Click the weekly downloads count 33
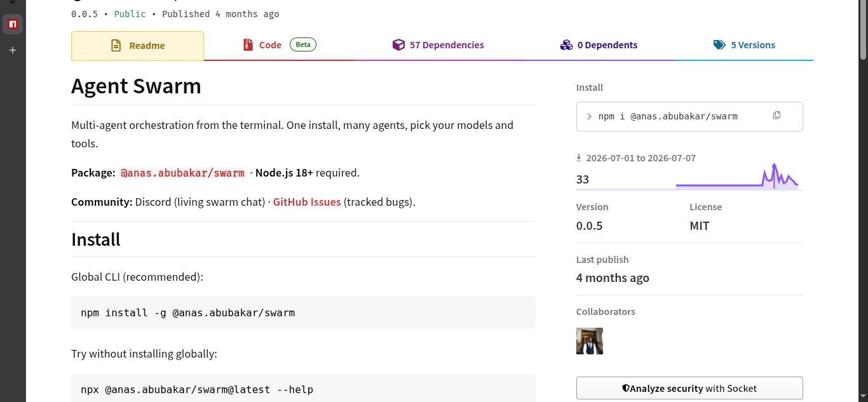 click(583, 179)
